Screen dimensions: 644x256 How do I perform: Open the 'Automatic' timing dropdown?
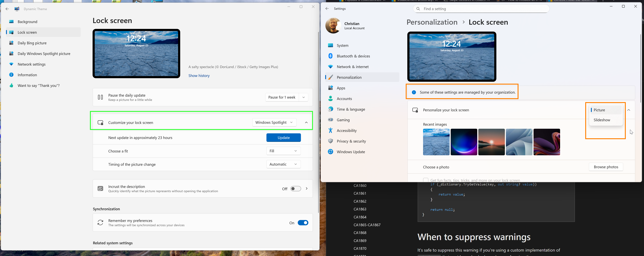click(x=284, y=164)
